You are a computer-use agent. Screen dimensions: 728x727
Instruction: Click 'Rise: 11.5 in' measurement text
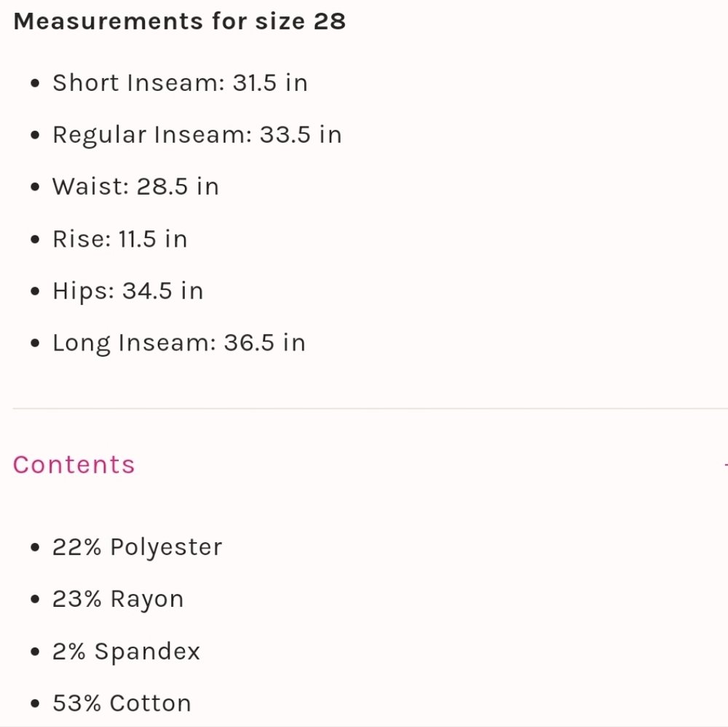(120, 239)
